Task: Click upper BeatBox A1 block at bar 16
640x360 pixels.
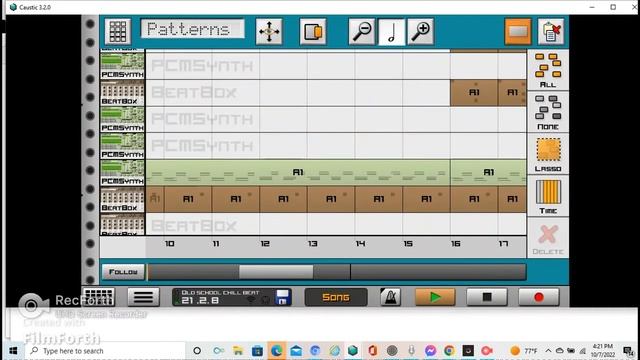Action: coord(474,93)
